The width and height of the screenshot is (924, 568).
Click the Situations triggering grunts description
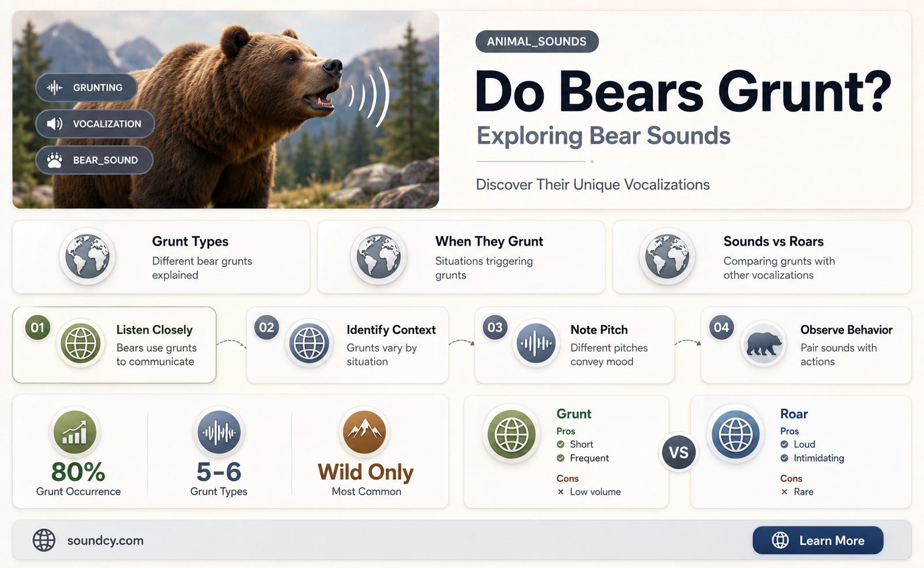click(x=484, y=268)
